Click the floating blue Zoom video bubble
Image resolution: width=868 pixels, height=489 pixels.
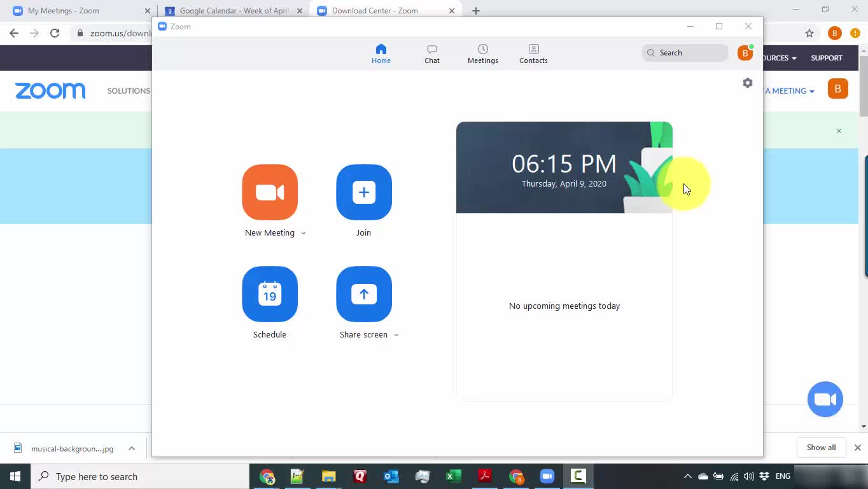click(x=825, y=399)
